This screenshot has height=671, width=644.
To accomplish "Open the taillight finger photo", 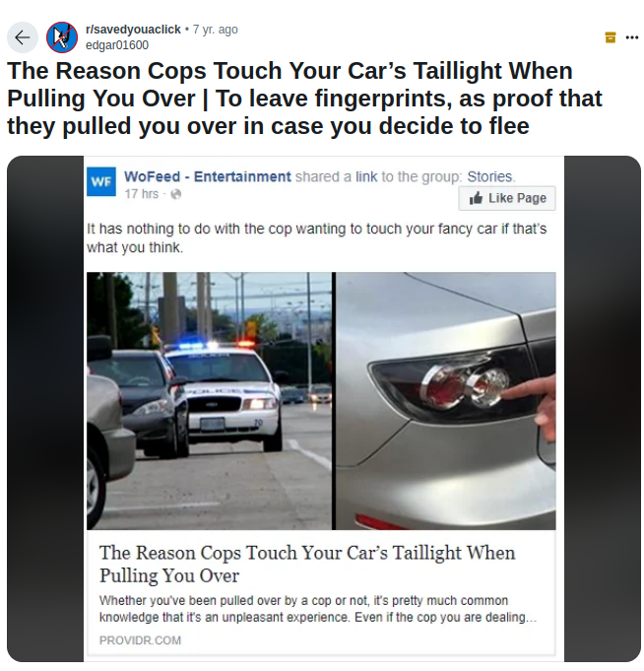I will coord(446,401).
